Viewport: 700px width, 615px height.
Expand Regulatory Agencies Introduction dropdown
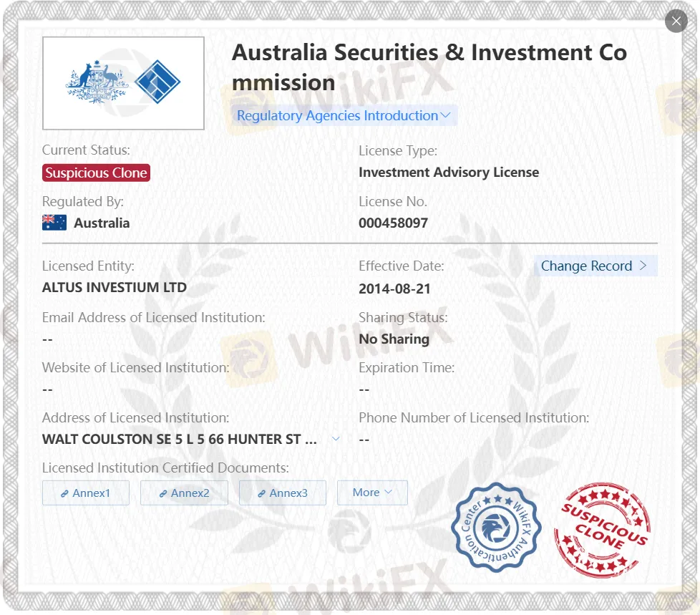click(x=344, y=115)
